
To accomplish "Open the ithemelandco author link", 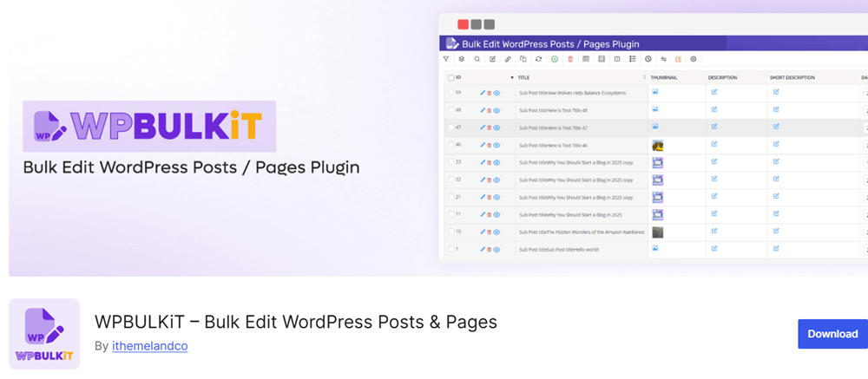I will point(149,346).
